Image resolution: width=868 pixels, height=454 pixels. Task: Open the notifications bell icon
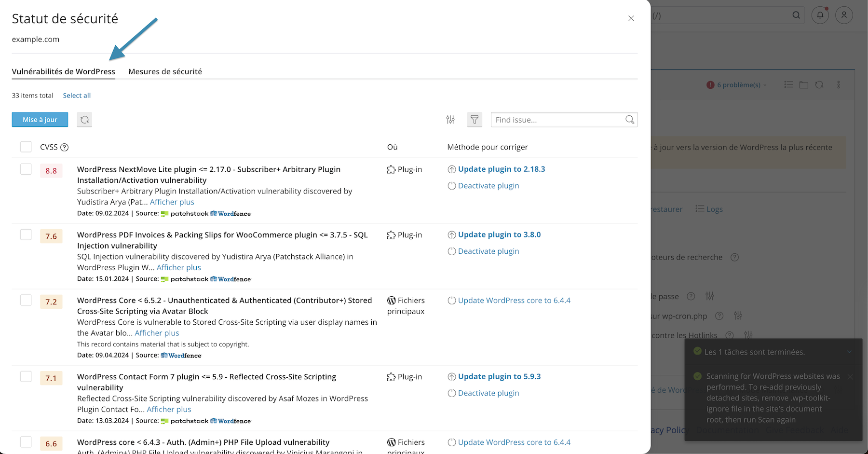point(820,15)
